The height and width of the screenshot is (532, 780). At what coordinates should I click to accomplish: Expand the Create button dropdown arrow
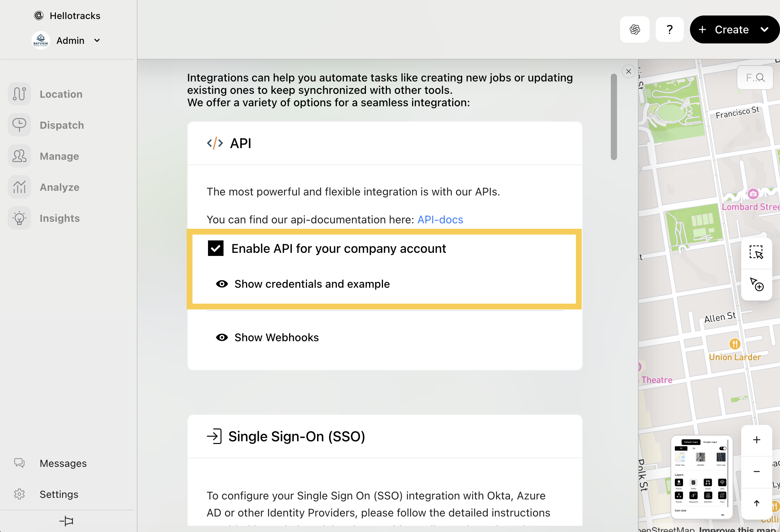[764, 29]
